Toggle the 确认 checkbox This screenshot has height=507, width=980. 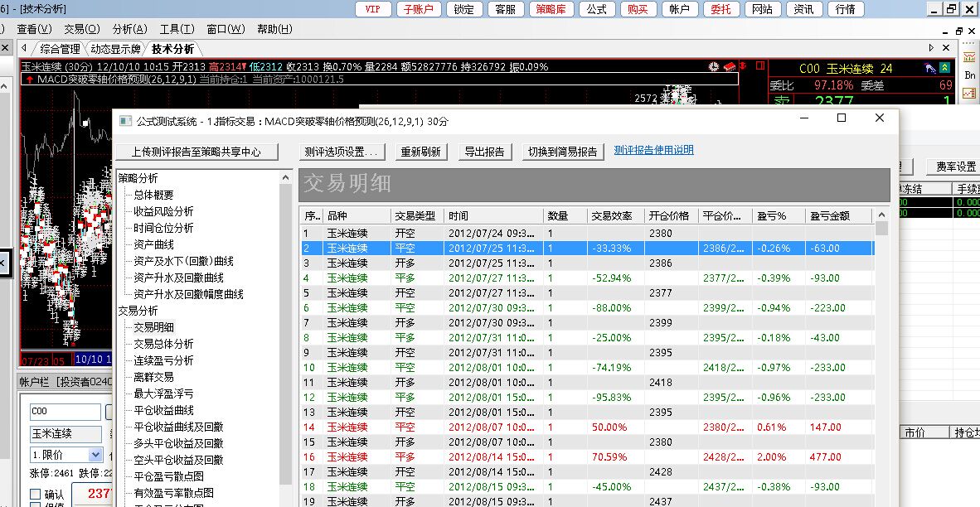click(x=35, y=495)
